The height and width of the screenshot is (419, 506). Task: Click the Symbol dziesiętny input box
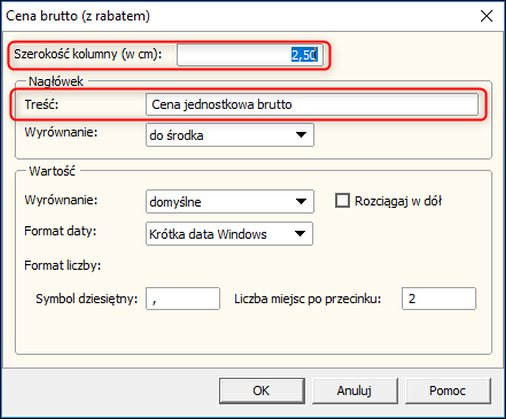click(x=183, y=299)
